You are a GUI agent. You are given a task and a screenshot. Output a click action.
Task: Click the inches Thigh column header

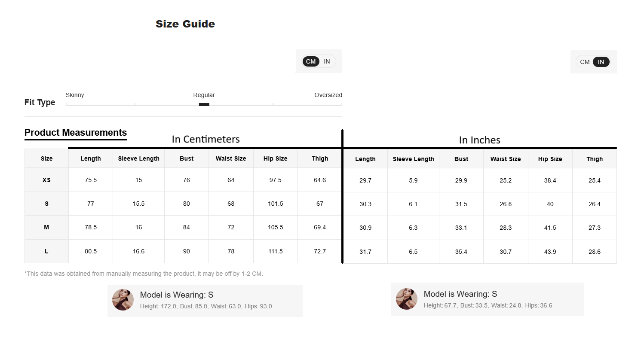595,159
